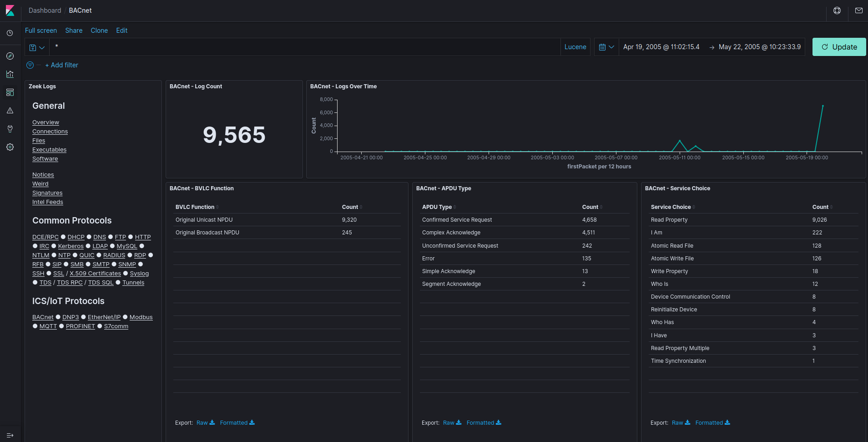Screen dimensions: 868x442
Task: Open the Discover compass icon in sidebar
Action: point(10,56)
